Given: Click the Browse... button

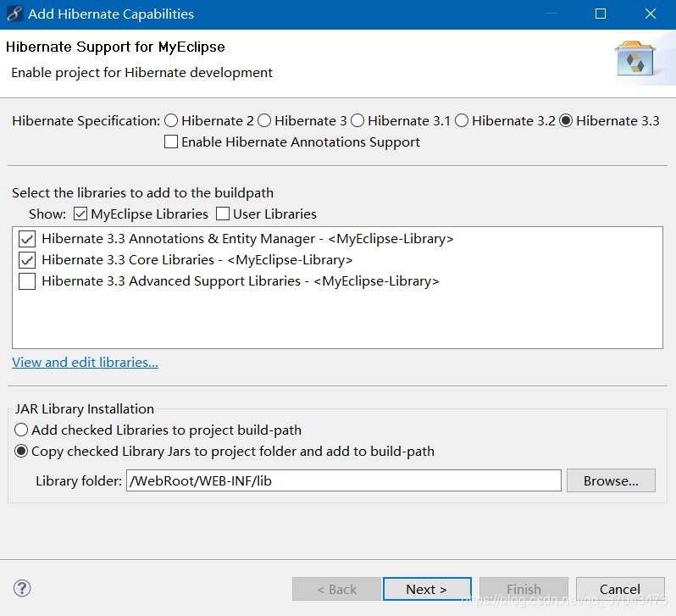Looking at the screenshot, I should 611,480.
